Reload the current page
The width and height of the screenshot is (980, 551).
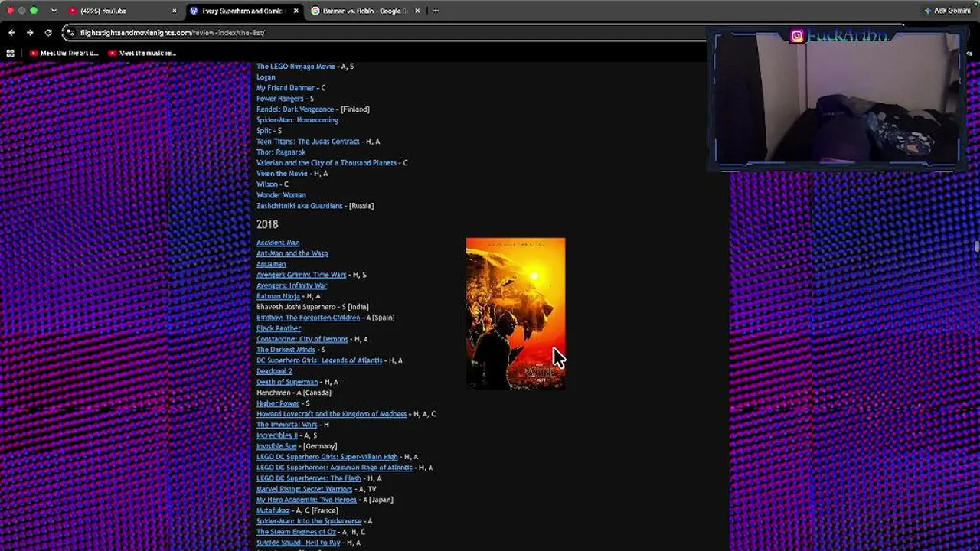coord(48,33)
